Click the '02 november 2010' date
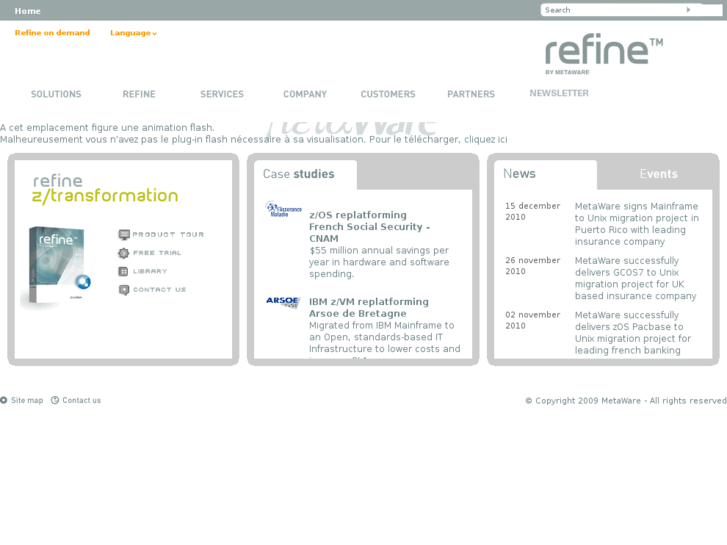727x545 pixels. 533,320
